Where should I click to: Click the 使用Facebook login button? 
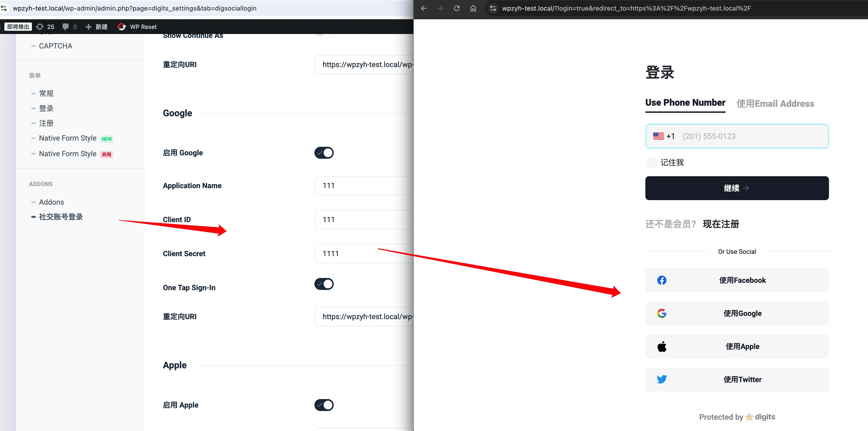pos(737,280)
